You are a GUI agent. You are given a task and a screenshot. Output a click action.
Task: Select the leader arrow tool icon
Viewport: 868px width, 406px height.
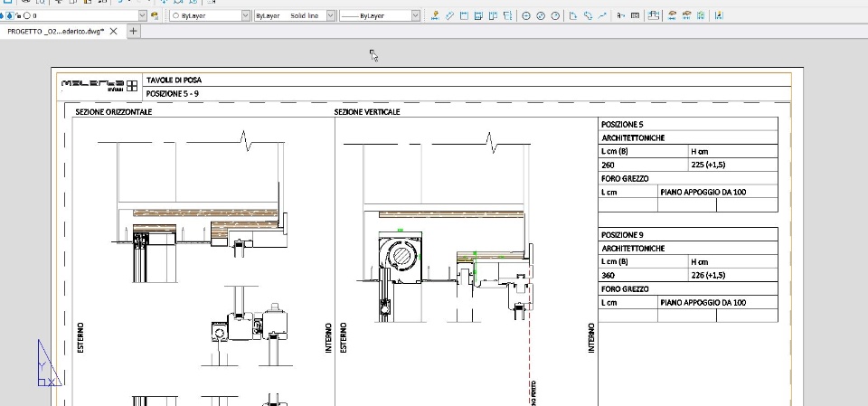pyautogui.click(x=602, y=15)
